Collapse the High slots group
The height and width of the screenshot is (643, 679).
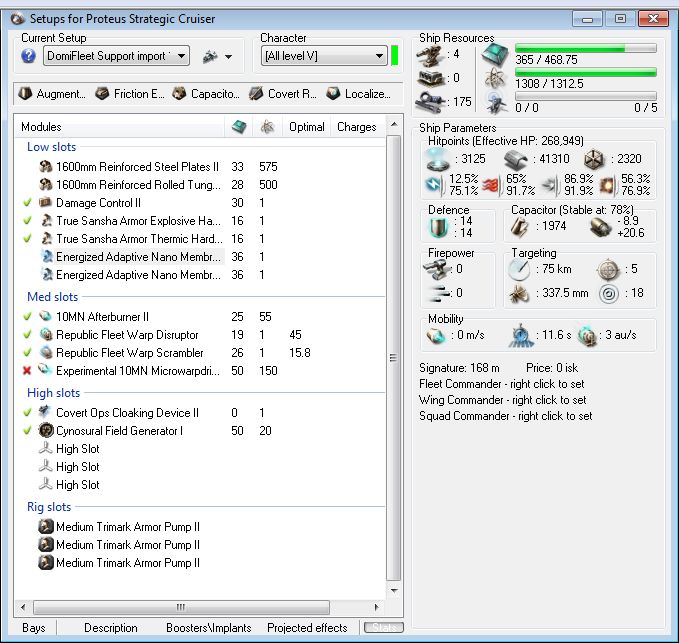pyautogui.click(x=53, y=393)
